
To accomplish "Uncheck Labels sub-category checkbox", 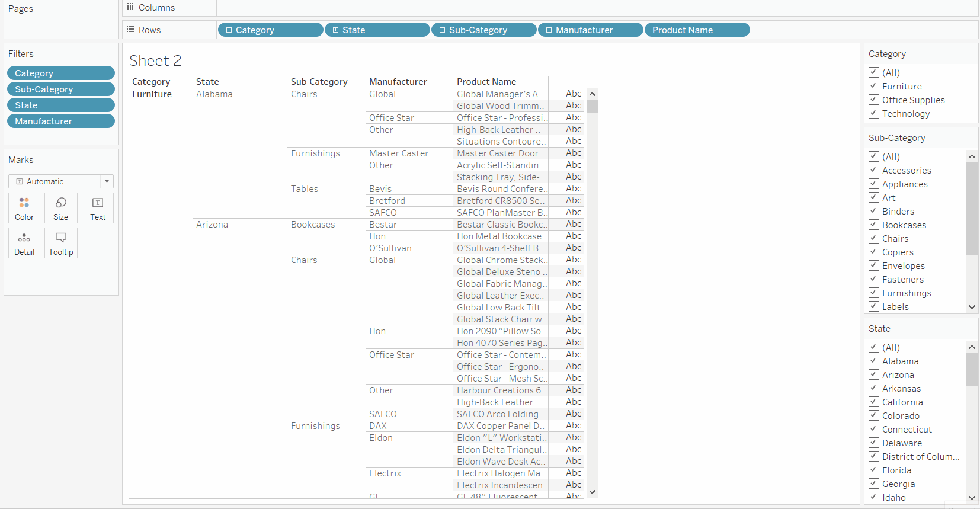I will click(874, 306).
